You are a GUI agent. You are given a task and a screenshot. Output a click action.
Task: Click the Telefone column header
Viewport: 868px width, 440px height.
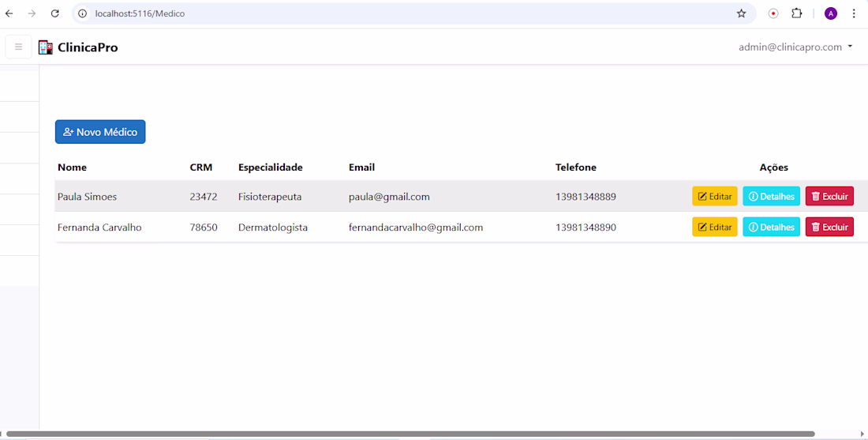coord(576,167)
